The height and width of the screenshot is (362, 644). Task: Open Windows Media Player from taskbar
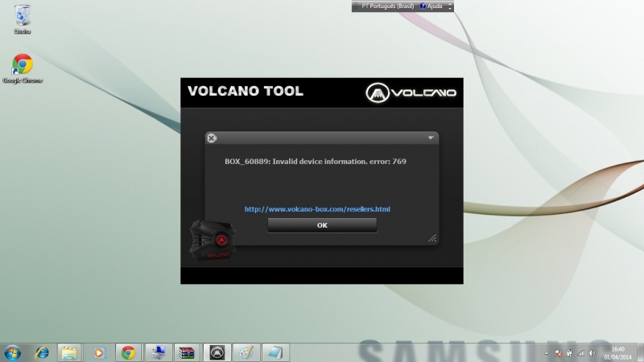point(98,352)
